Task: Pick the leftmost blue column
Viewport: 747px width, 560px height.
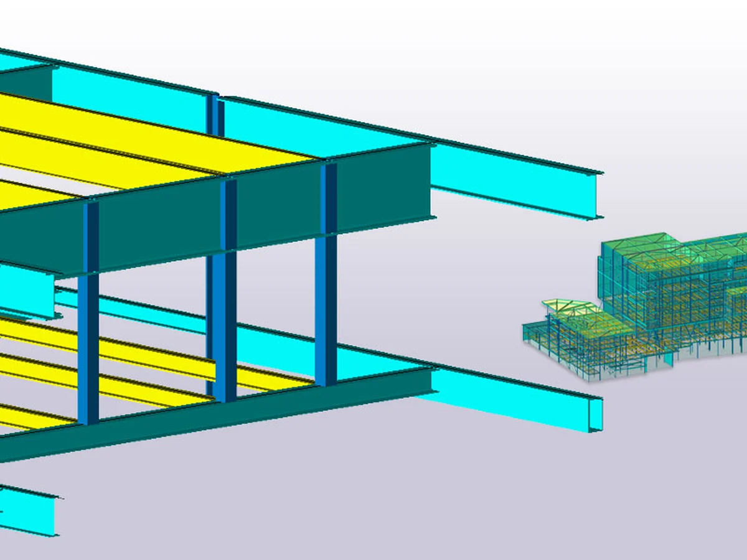Action: (x=88, y=348)
